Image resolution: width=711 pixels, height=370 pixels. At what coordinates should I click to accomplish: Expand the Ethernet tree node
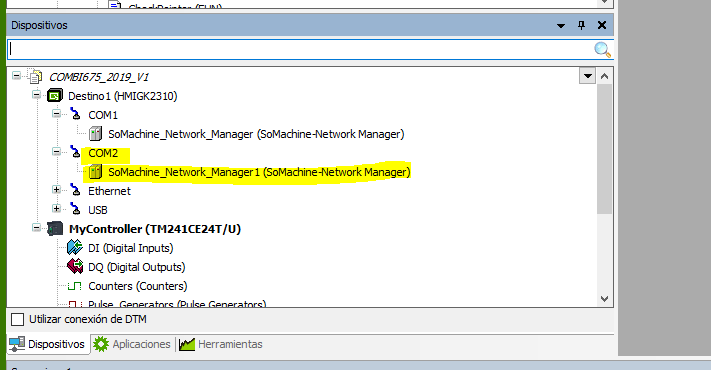pyautogui.click(x=56, y=190)
